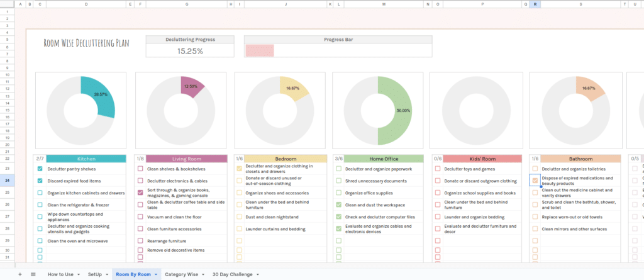Uncheck Clean and dust the workspace box
The width and height of the screenshot is (644, 280).
tap(338, 204)
